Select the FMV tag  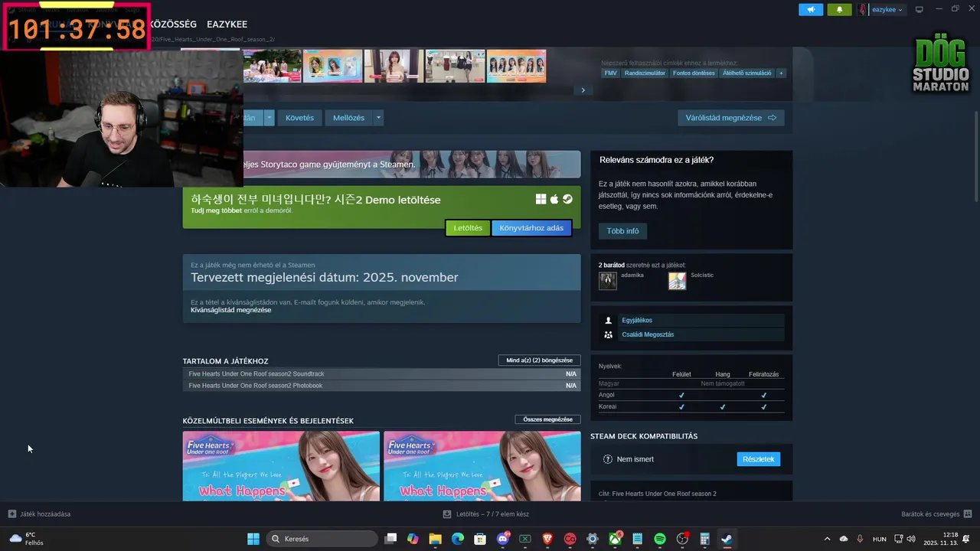(x=610, y=73)
